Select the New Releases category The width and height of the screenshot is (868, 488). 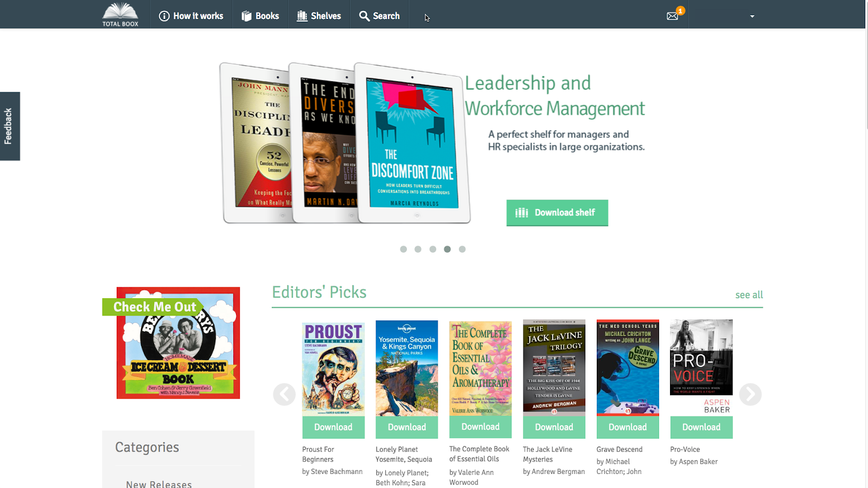pyautogui.click(x=159, y=484)
